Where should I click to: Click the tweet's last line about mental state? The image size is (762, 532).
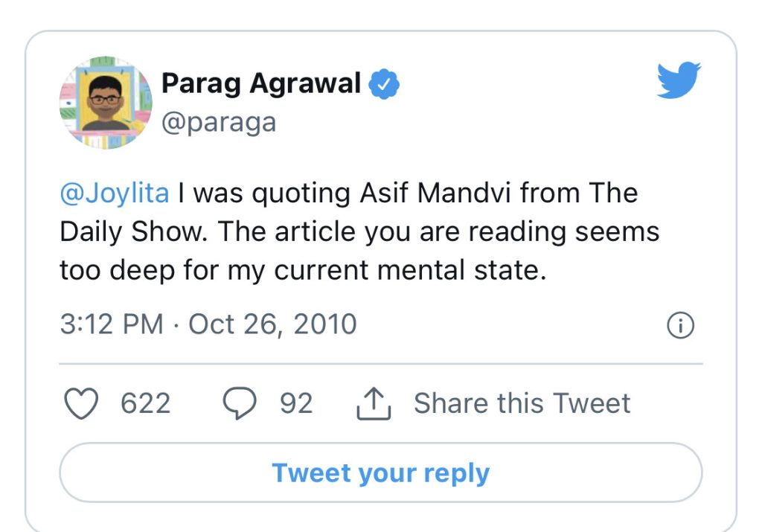tap(303, 270)
